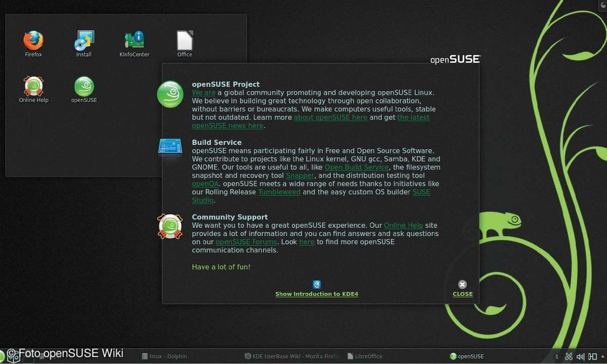Screen dimensions: 607x364
Task: Follow the Open Build Service link
Action: tap(357, 167)
